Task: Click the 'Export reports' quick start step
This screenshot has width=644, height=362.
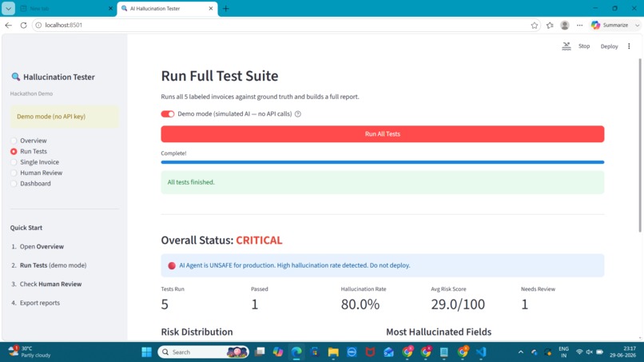Action: coord(40,303)
